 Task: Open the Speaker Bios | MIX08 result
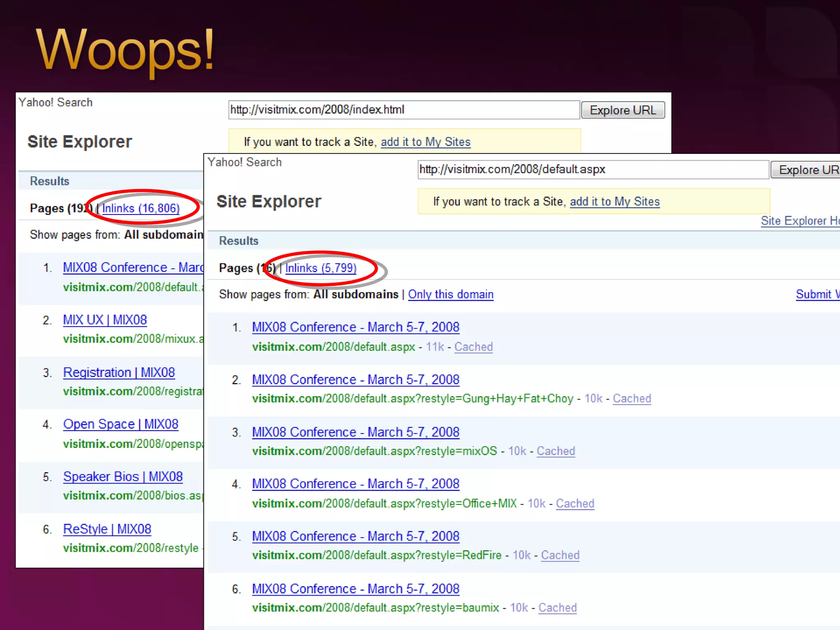(123, 477)
